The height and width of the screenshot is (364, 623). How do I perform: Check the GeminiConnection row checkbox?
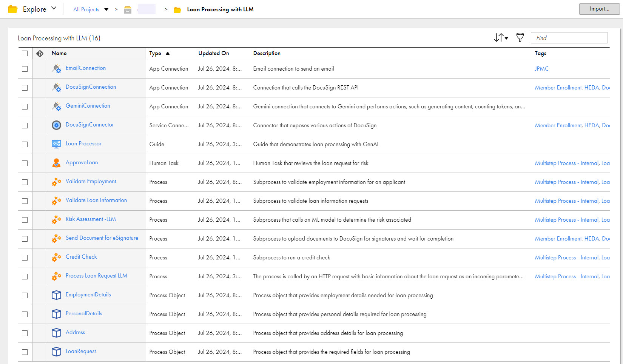pos(25,107)
